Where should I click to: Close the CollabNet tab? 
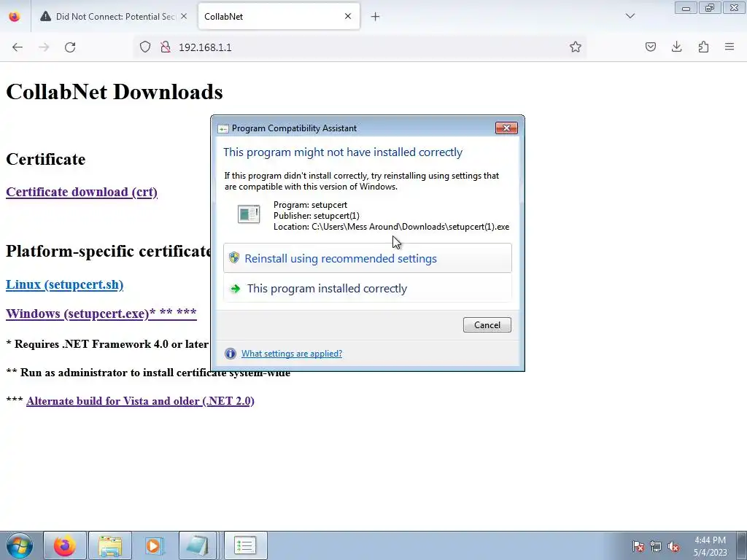[x=348, y=16]
